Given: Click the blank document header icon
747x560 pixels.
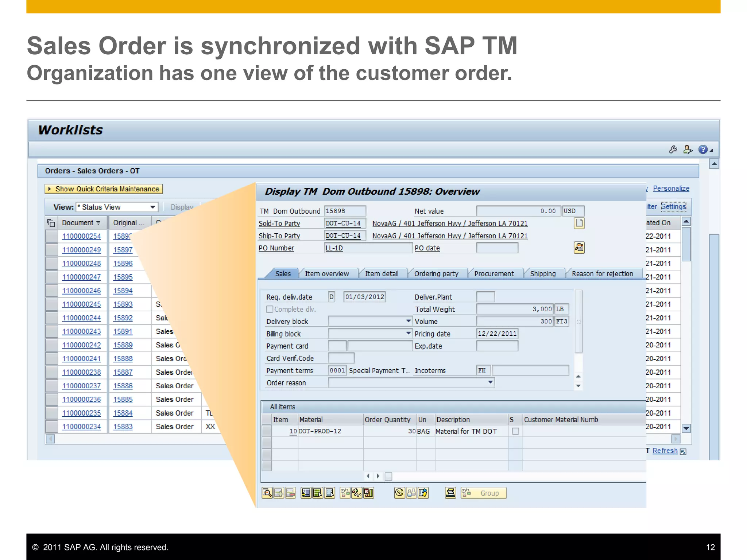Looking at the screenshot, I should [x=579, y=223].
